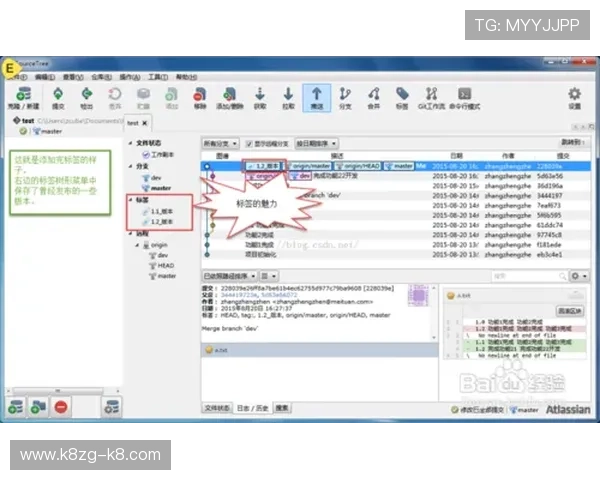This screenshot has width=600, height=480.
Task: Click the red remove repository icon at bottom left
Action: pyautogui.click(x=60, y=407)
